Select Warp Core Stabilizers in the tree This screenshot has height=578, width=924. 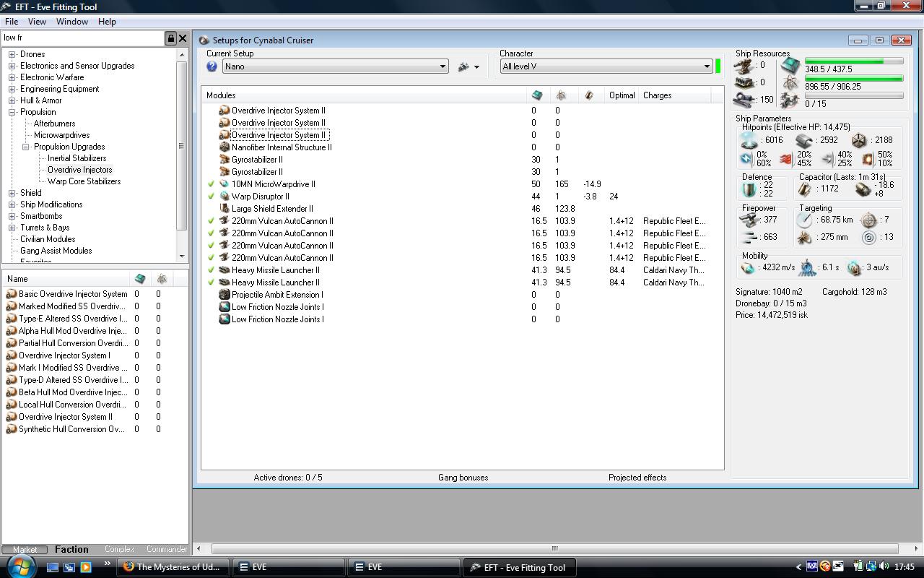click(84, 181)
